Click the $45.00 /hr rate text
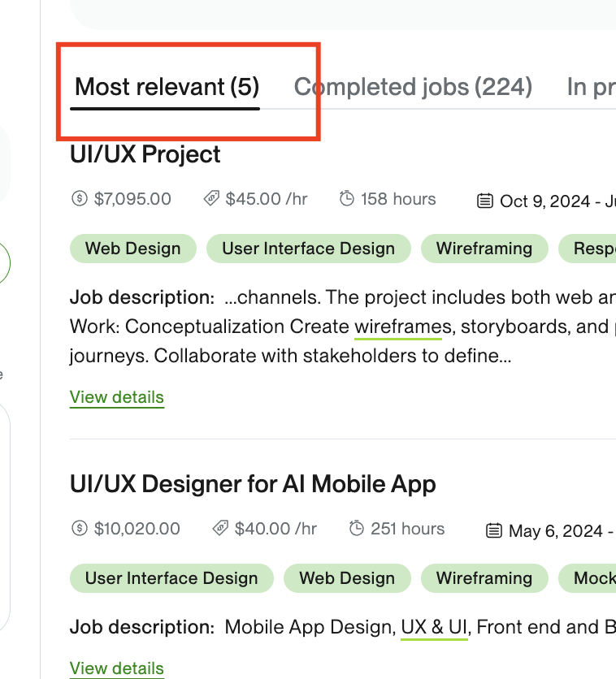 [267, 199]
